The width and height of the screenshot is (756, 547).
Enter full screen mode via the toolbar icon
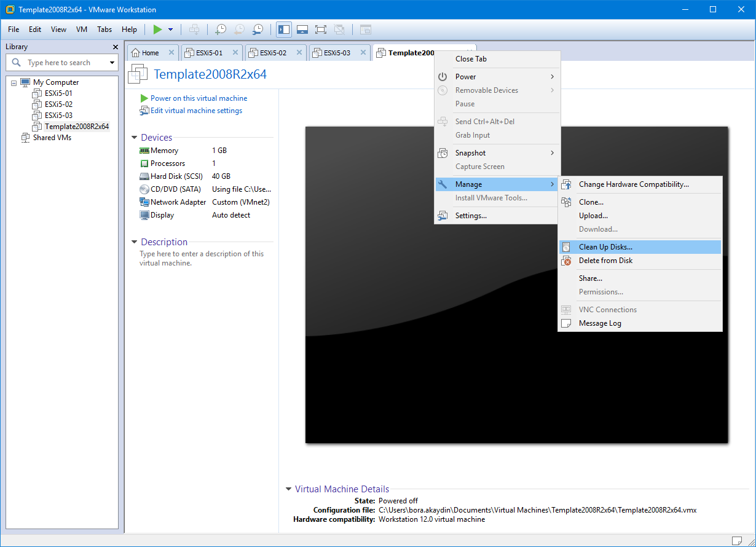[x=320, y=29]
